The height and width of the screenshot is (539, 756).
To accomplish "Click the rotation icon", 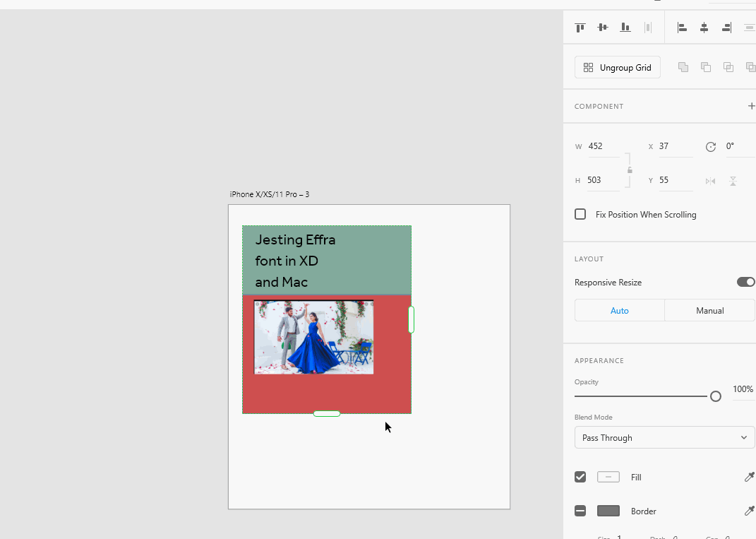I will click(711, 147).
